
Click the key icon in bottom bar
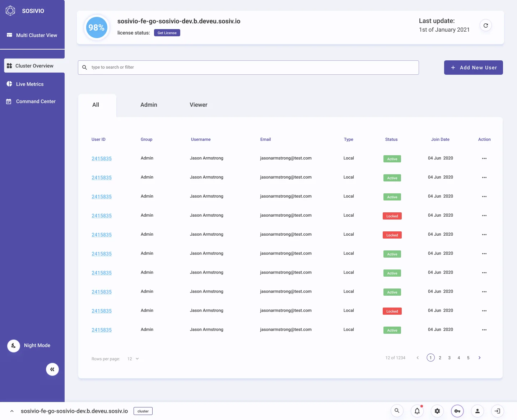[x=457, y=411]
